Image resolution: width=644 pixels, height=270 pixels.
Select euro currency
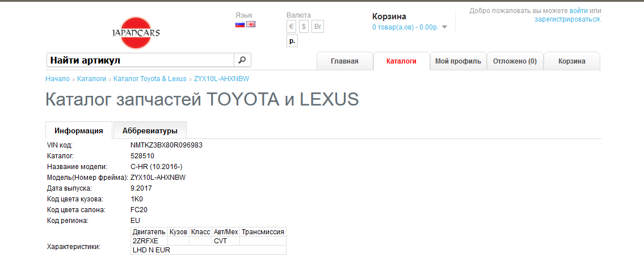pos(291,27)
